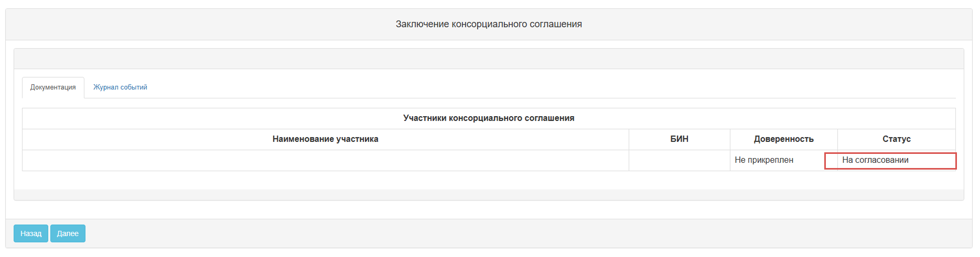Switch to the Документация tab
Screen dimensions: 980x257
[x=53, y=87]
